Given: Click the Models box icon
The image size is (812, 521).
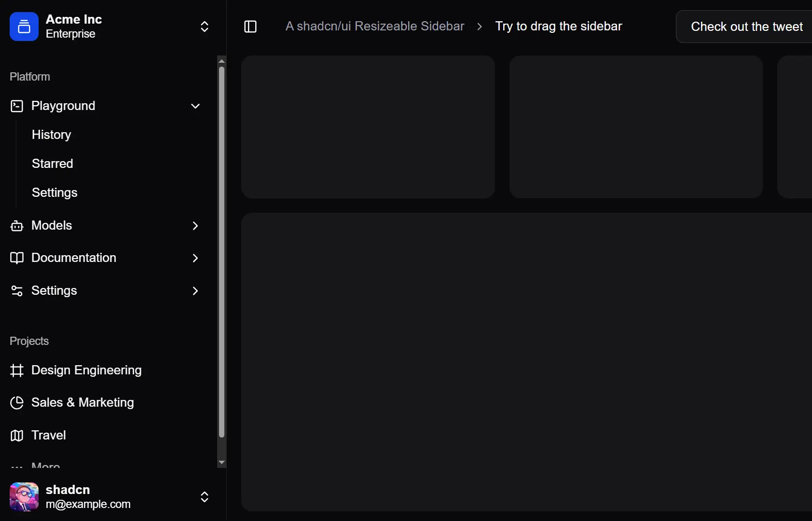Looking at the screenshot, I should coord(17,226).
